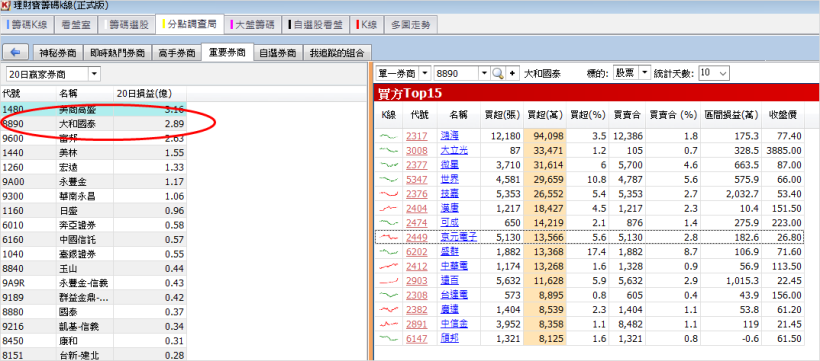Open K-line sparkline for stock 2449
Image resolution: width=820 pixels, height=361 pixels.
pyautogui.click(x=389, y=238)
